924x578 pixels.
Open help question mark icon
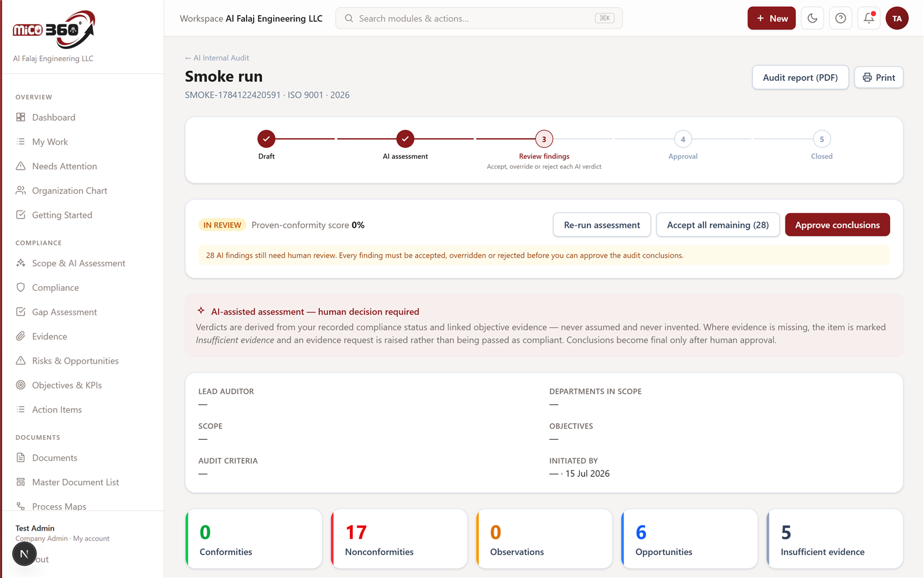point(840,18)
